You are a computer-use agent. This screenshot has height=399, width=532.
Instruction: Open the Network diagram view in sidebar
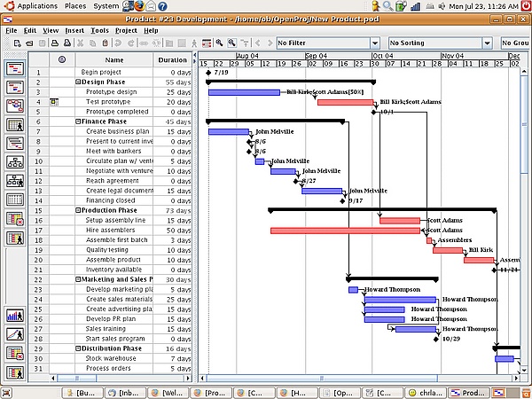tap(15, 106)
